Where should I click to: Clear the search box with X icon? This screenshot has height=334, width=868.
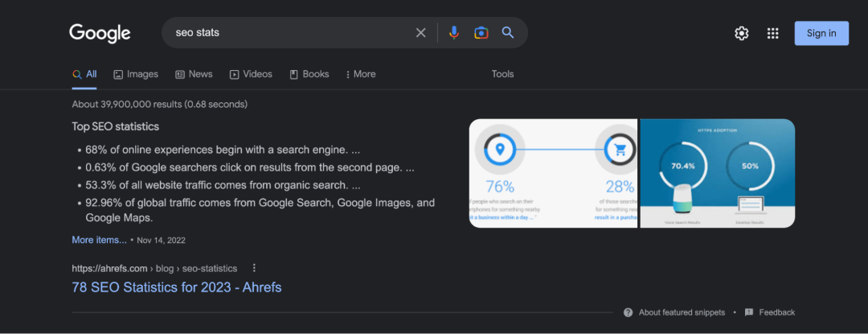coord(420,33)
